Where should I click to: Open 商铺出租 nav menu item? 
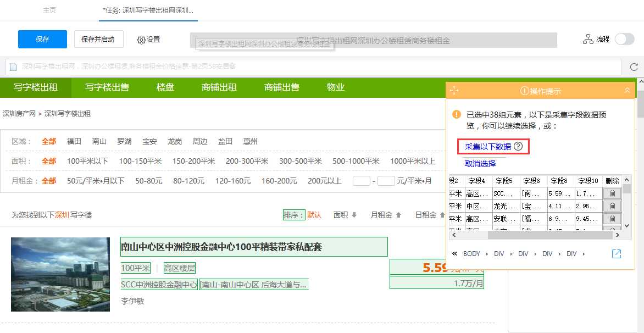[219, 87]
